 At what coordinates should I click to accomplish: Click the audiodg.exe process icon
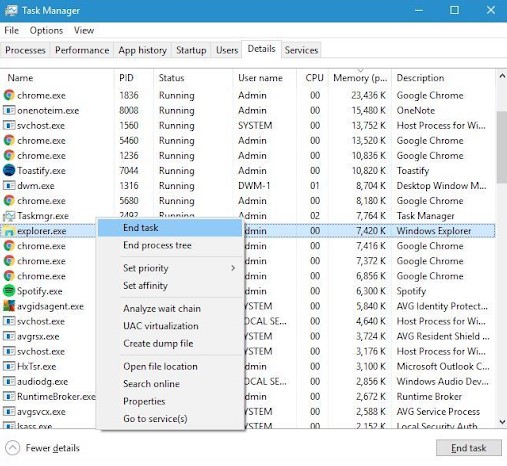click(9, 381)
